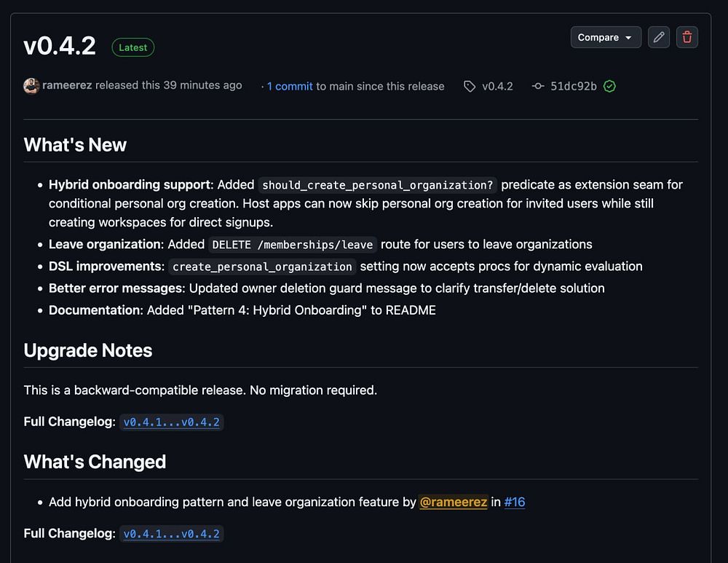This screenshot has width=728, height=563.
Task: Click the DELETE /memberships/leave code snippet
Action: point(293,245)
